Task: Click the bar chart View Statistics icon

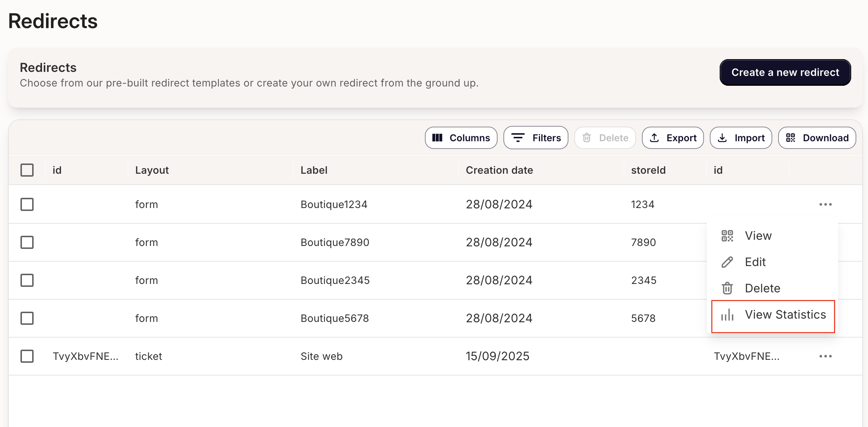Action: click(x=727, y=315)
